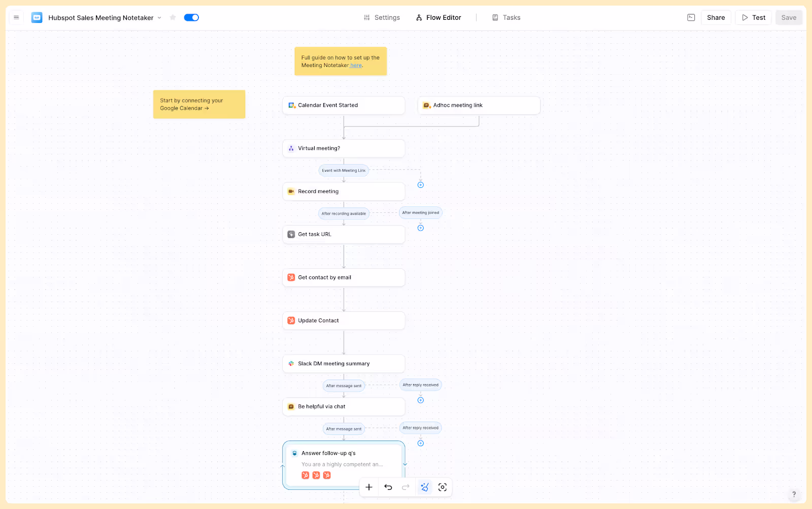
Task: Toggle the workflow enabled switch
Action: pos(191,17)
